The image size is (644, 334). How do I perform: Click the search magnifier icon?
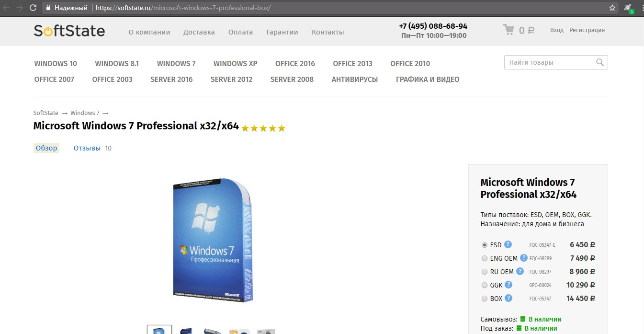[x=600, y=62]
